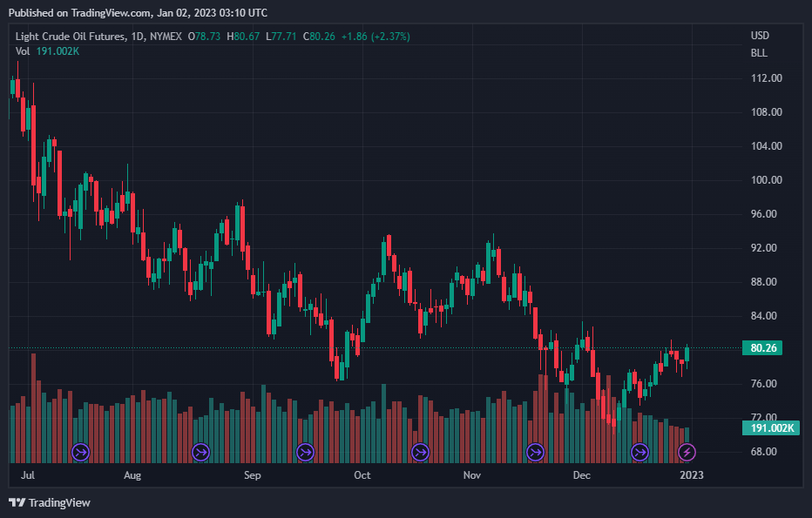Click the October contract rollover icon
812x518 pixels.
pos(420,453)
